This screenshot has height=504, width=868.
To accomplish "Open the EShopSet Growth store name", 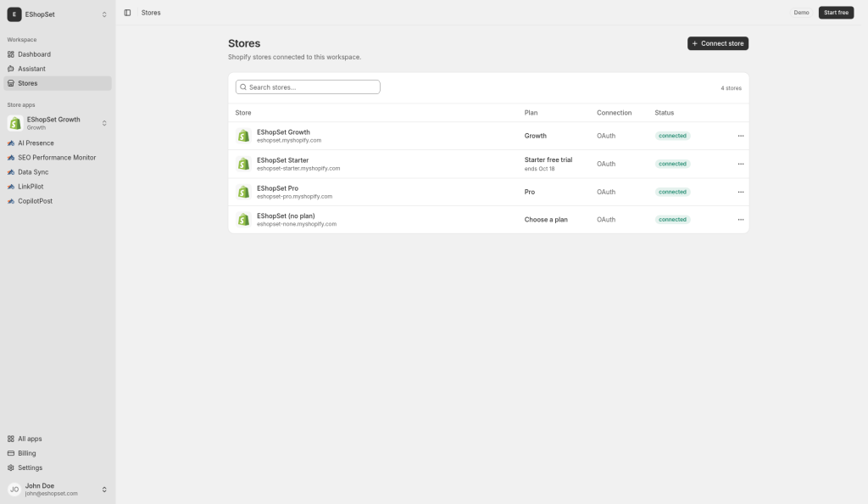I will [x=283, y=132].
